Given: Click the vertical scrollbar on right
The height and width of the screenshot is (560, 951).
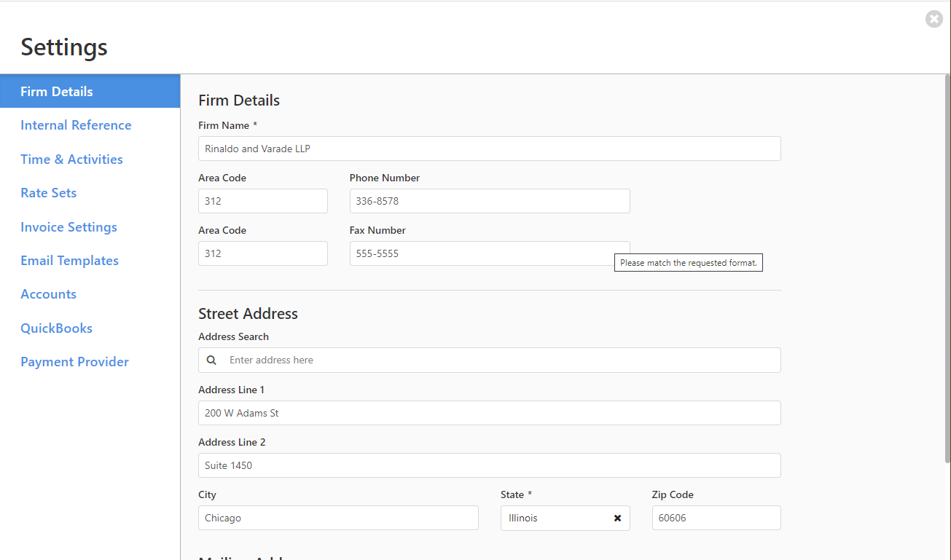Looking at the screenshot, I should coord(947,269).
